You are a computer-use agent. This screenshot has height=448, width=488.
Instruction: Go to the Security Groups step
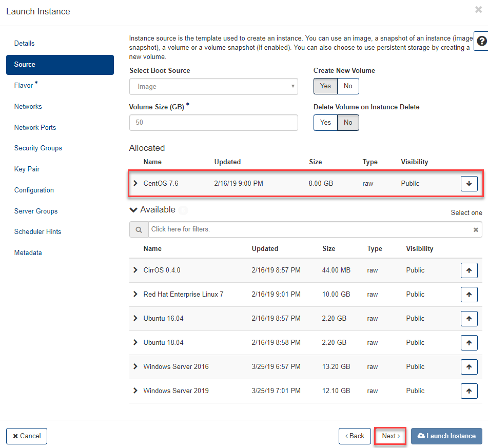[x=38, y=148]
